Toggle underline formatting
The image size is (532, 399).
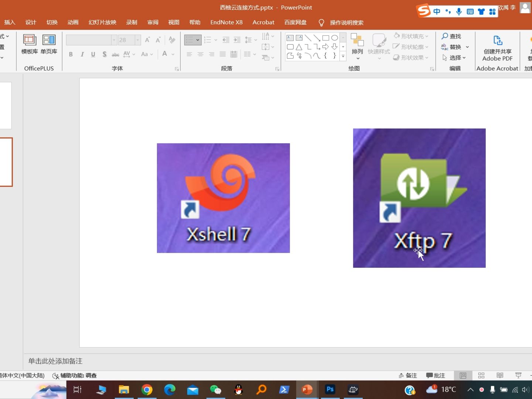coord(93,54)
